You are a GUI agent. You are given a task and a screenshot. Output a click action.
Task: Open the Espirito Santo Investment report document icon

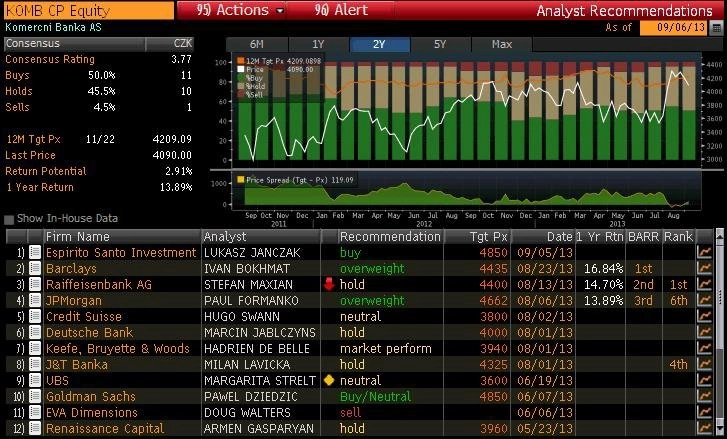[x=35, y=252]
